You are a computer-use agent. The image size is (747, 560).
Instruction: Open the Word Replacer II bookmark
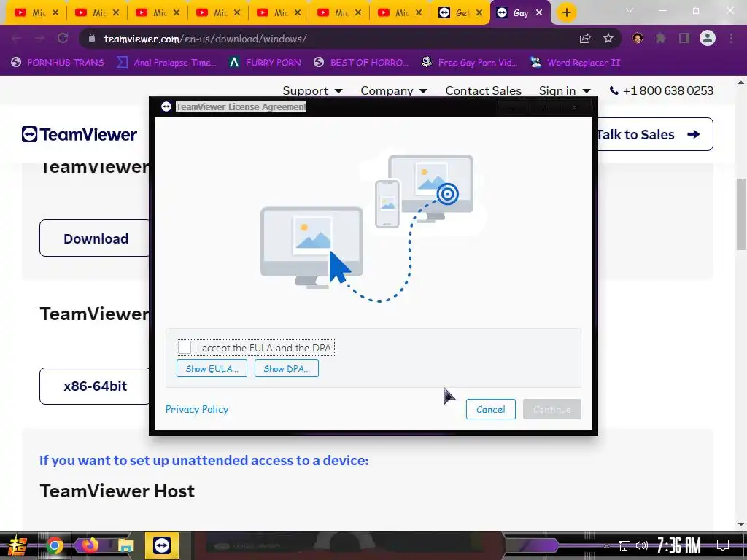click(576, 63)
